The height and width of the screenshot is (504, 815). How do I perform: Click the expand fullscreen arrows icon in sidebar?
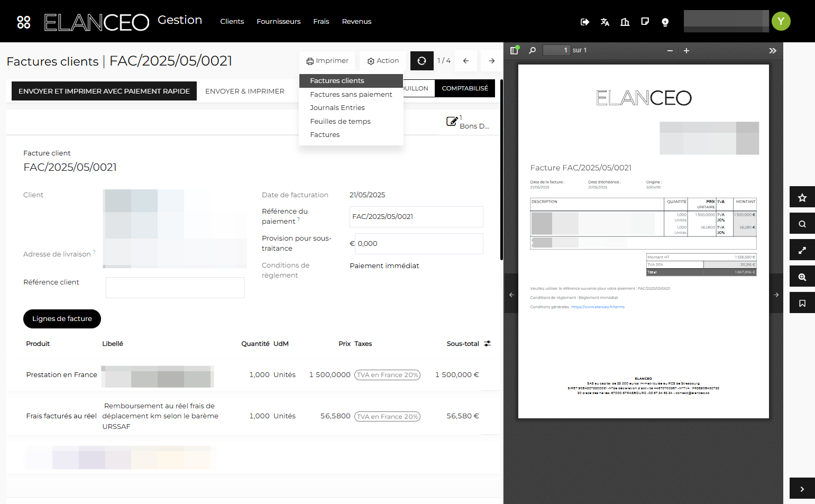point(802,250)
